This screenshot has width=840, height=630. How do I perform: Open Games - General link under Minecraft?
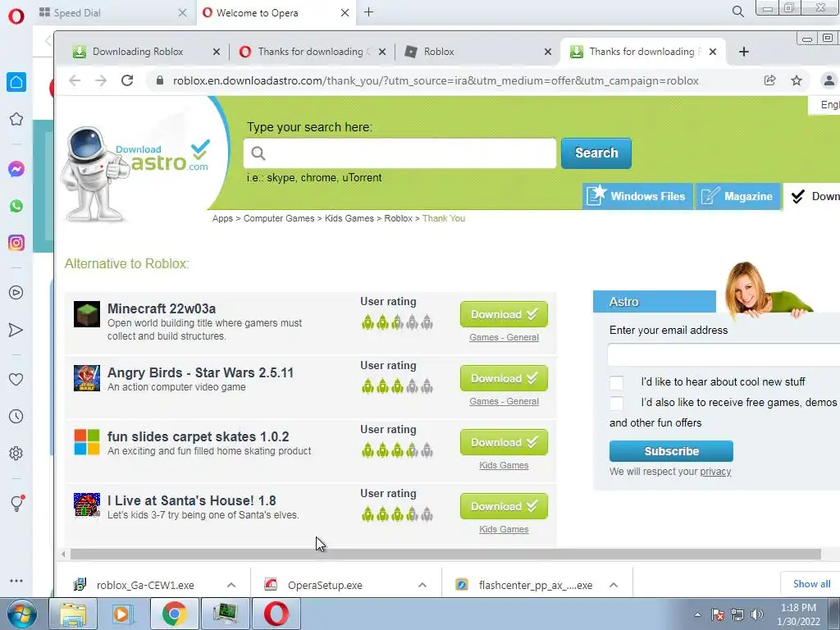tap(504, 337)
